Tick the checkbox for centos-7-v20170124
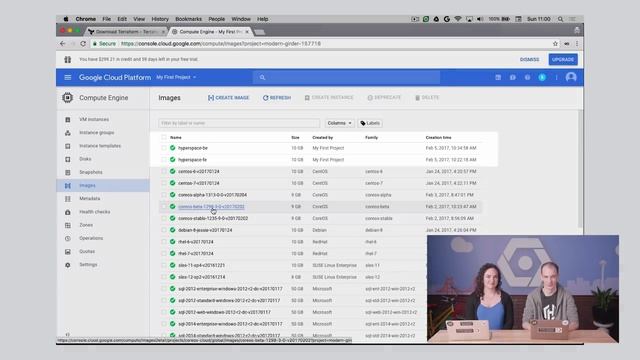The height and width of the screenshot is (360, 640). coord(164,183)
